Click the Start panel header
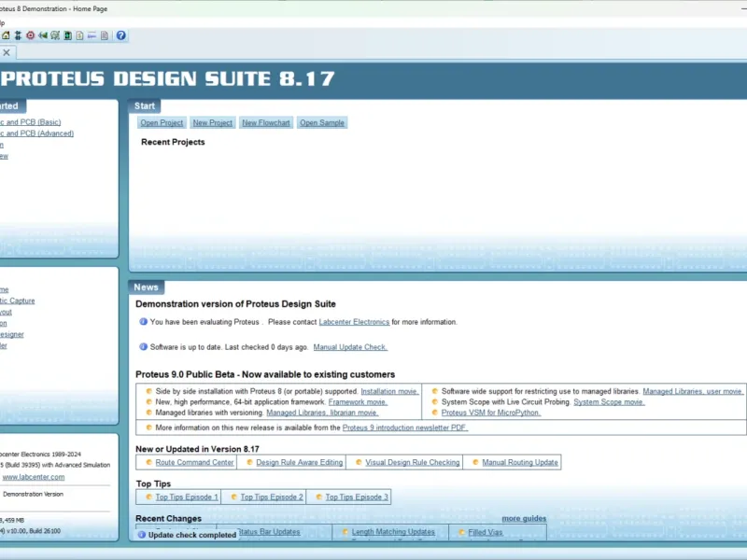 145,106
